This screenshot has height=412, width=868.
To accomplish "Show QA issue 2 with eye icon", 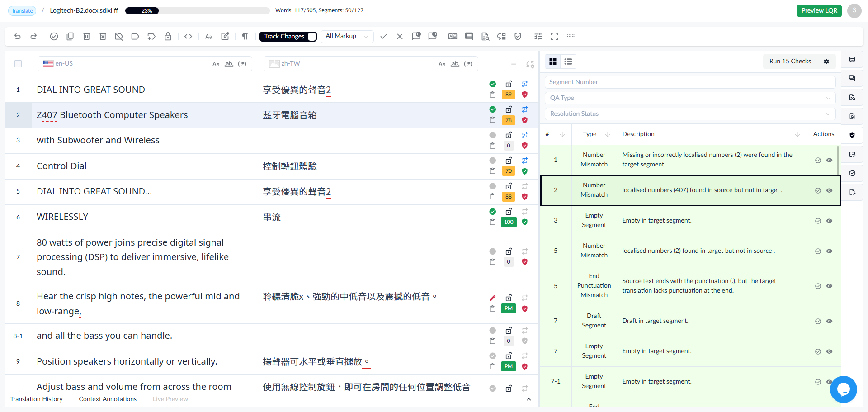I will tap(829, 190).
